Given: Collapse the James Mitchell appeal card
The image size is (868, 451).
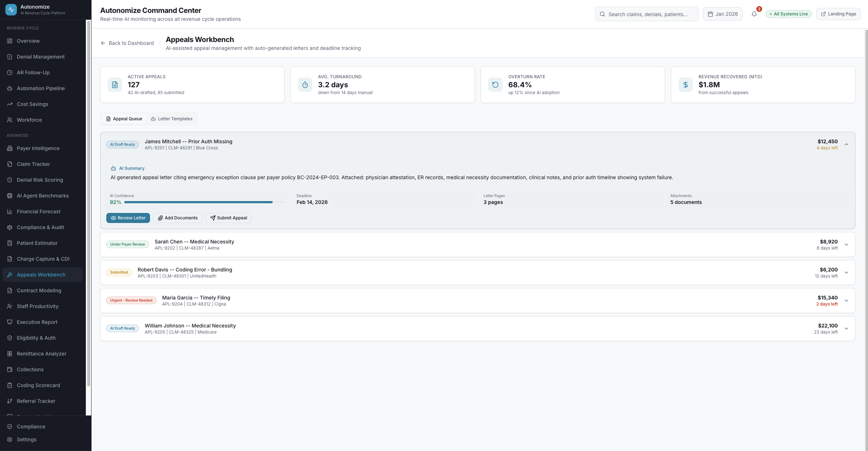Looking at the screenshot, I should [847, 144].
